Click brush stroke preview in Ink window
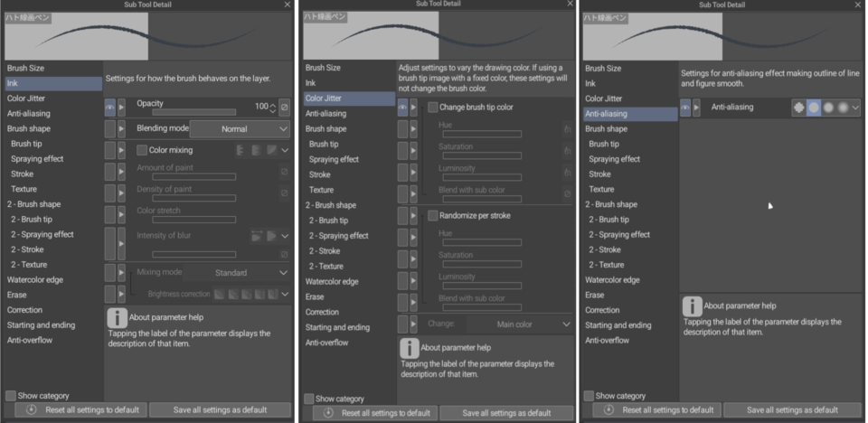868x423 pixels. pos(149,36)
